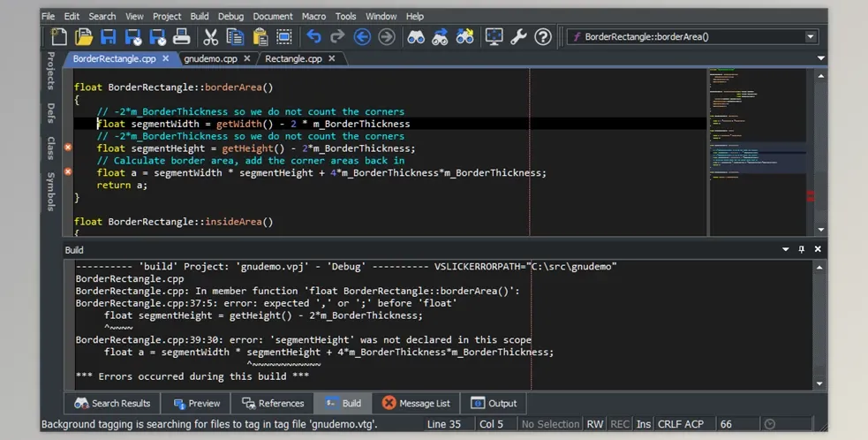The height and width of the screenshot is (440, 868).
Task: Open the Project menu
Action: (x=167, y=16)
